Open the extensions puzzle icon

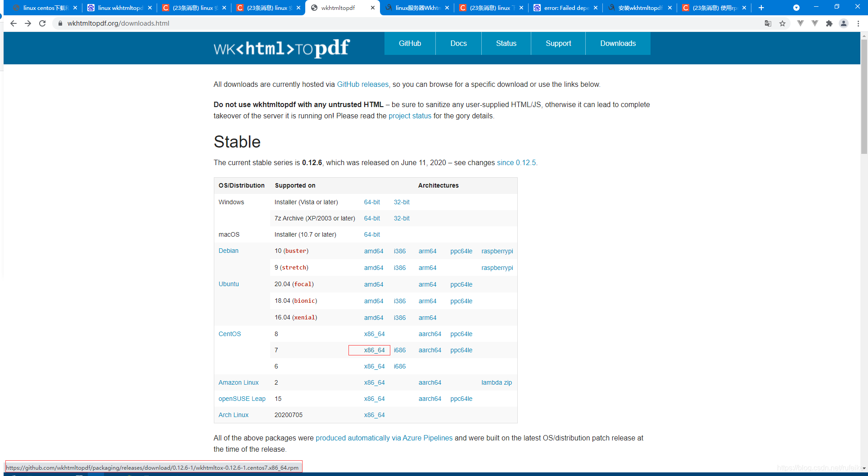click(829, 23)
